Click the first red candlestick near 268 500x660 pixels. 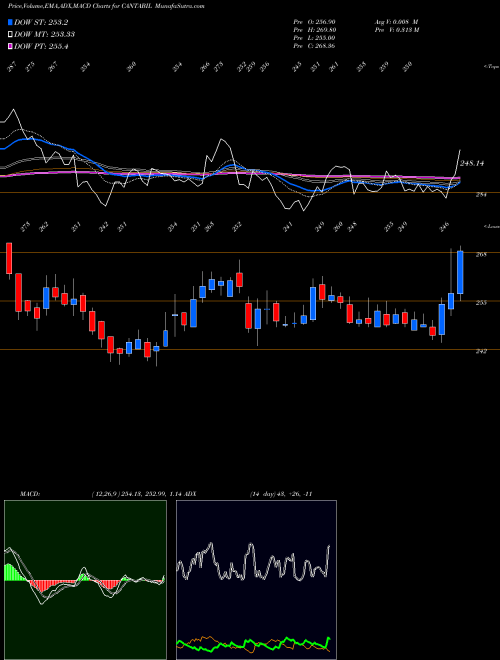pyautogui.click(x=9, y=258)
